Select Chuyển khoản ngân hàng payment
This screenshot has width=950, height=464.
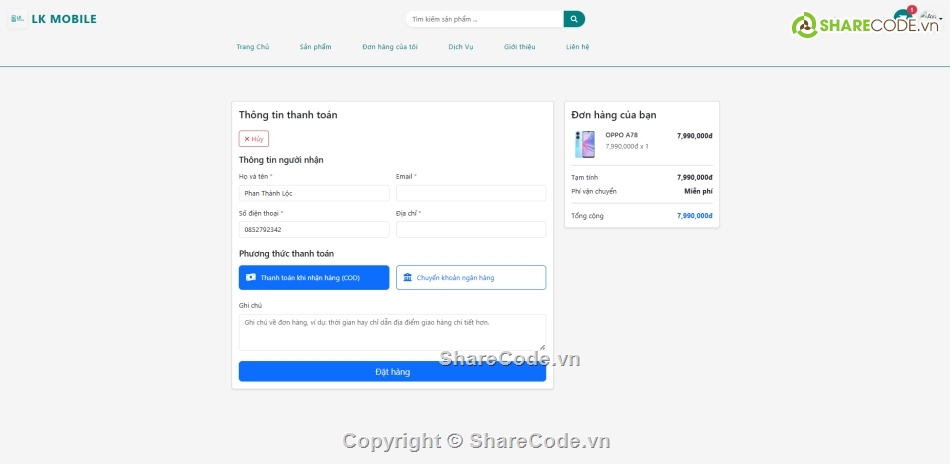(471, 277)
